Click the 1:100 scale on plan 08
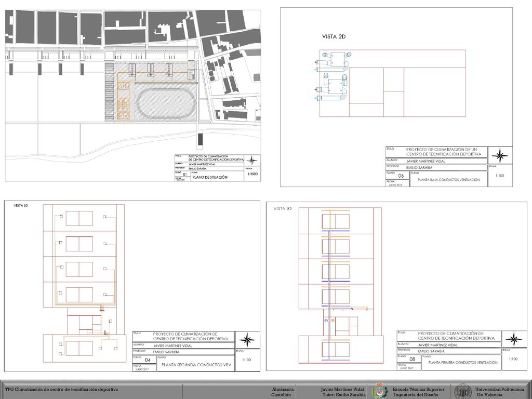 point(513,359)
